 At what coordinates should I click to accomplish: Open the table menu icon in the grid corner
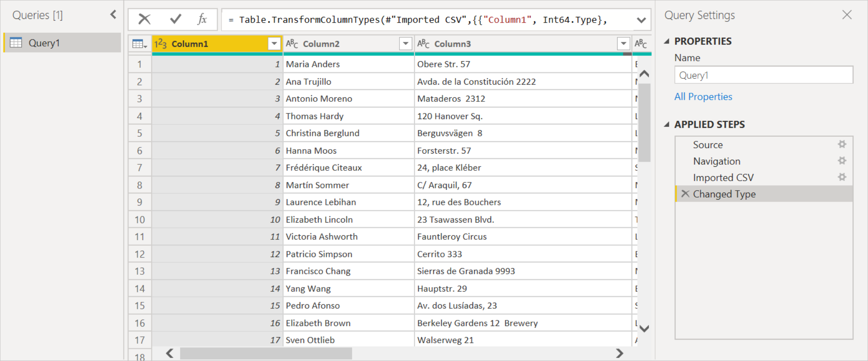pos(140,44)
